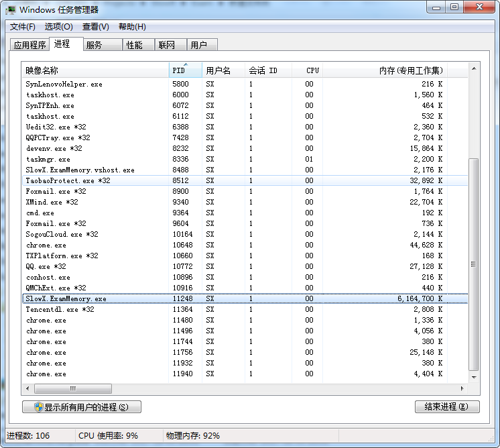Select the taskmgr.exe process
The height and width of the screenshot is (448, 500).
pos(245,159)
